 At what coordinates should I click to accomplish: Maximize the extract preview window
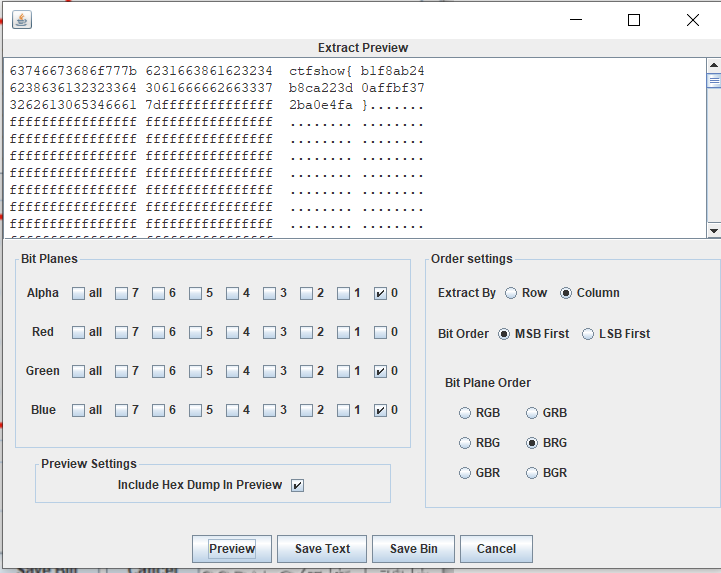(633, 20)
